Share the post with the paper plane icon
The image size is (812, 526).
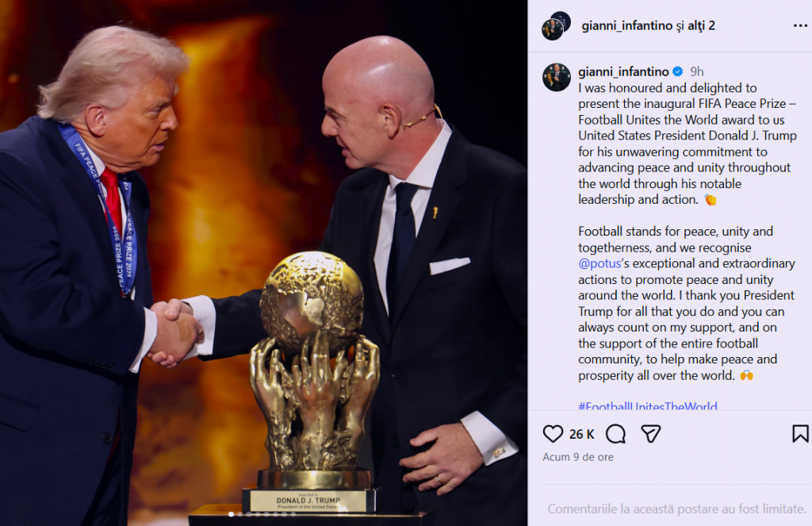tap(650, 434)
